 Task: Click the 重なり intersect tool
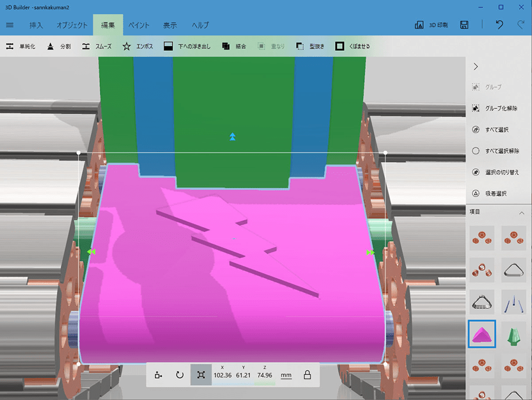coord(271,47)
